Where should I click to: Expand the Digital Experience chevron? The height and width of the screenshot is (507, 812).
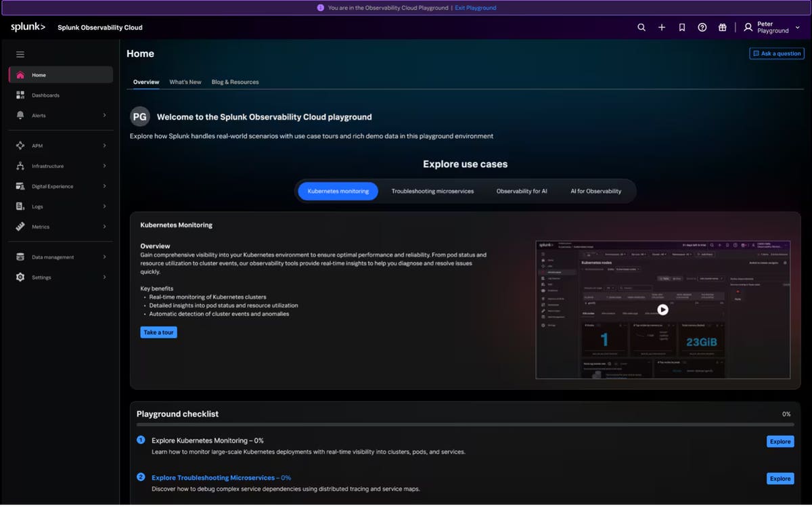tap(104, 186)
